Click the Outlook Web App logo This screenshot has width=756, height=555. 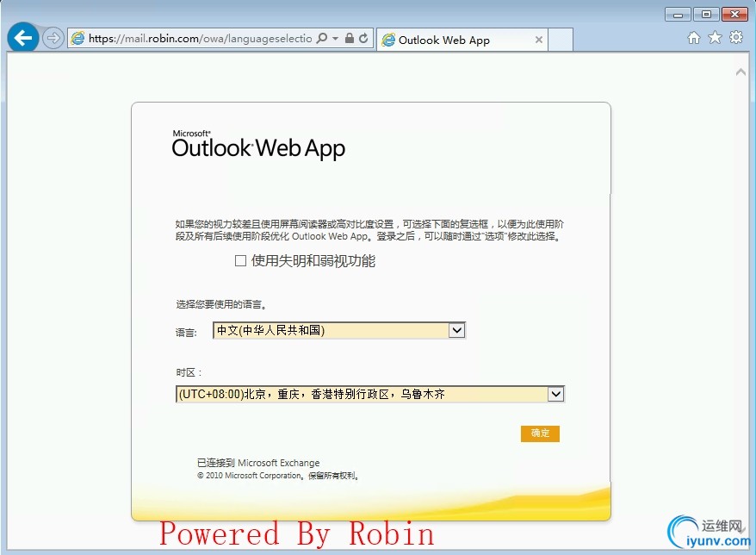258,144
